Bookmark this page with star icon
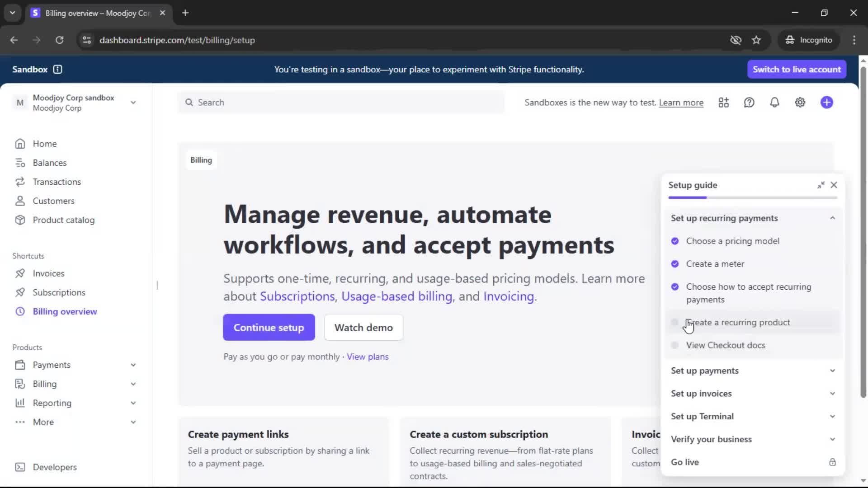Screen dimensions: 868x488 tap(756, 40)
